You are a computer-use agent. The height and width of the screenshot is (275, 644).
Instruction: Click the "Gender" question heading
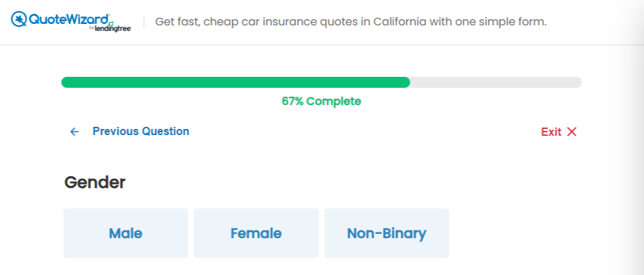(x=95, y=182)
